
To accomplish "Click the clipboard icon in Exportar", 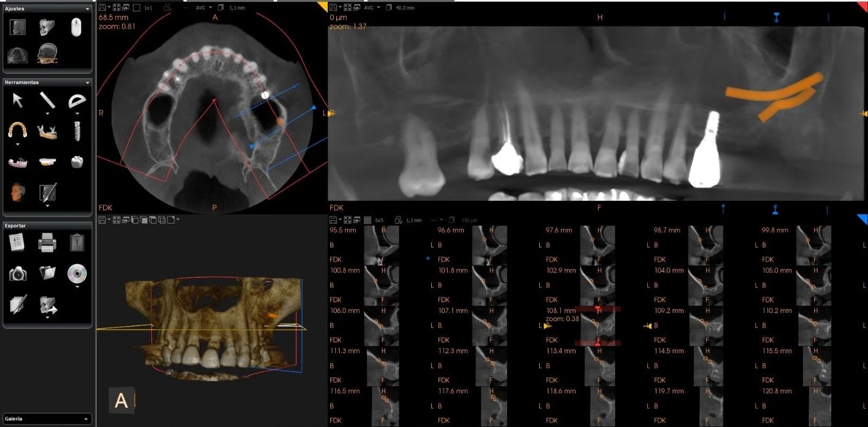I will click(77, 243).
